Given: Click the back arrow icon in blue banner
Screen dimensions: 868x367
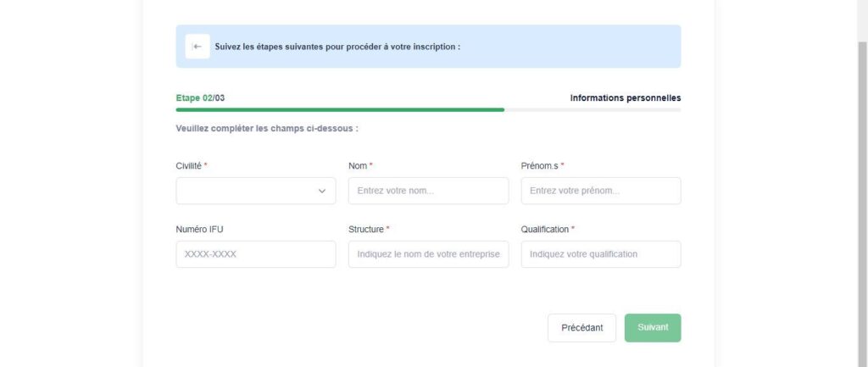Looking at the screenshot, I should pos(197,47).
